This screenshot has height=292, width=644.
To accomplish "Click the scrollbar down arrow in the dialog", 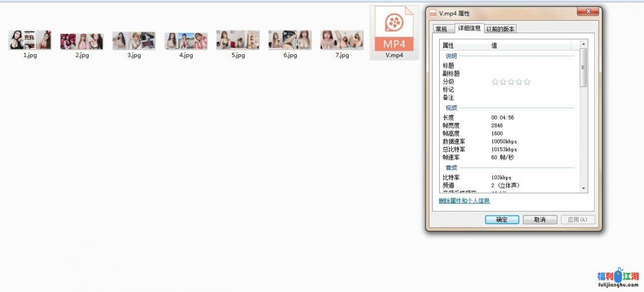I will [584, 189].
